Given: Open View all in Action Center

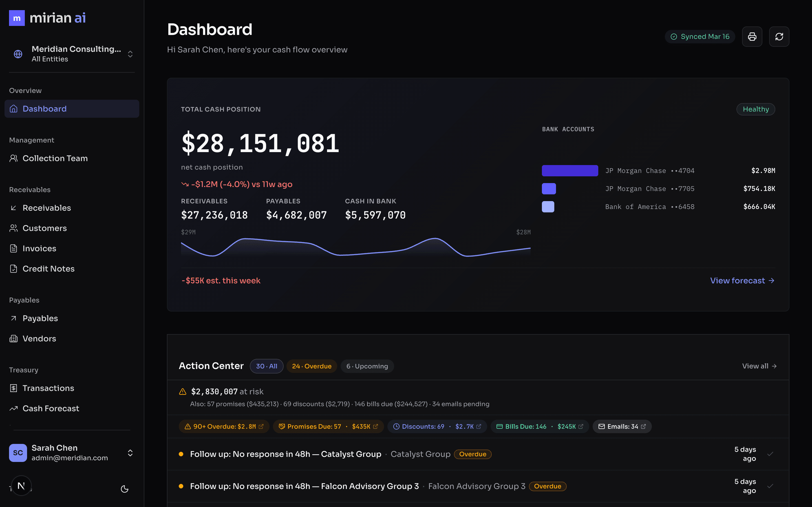Looking at the screenshot, I should (759, 366).
